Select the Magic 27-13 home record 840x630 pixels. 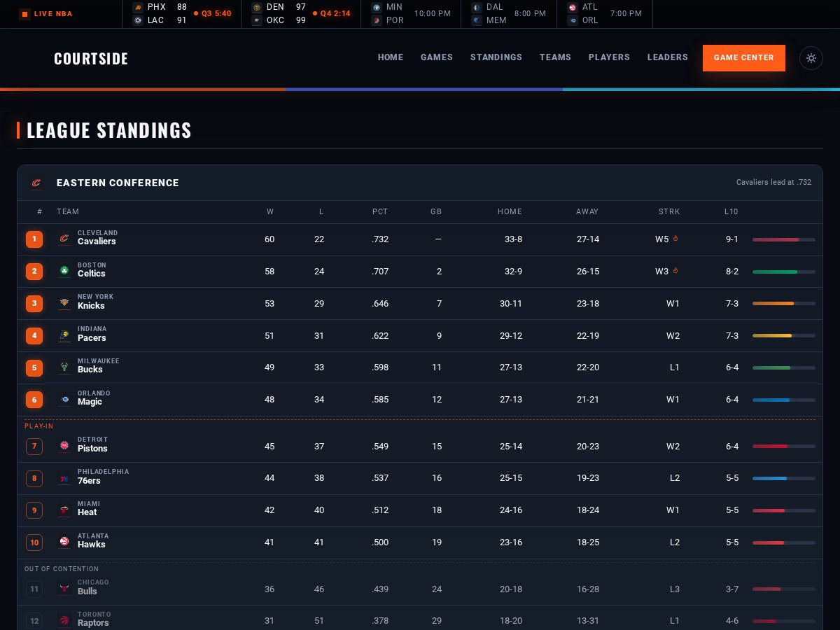[x=511, y=400]
